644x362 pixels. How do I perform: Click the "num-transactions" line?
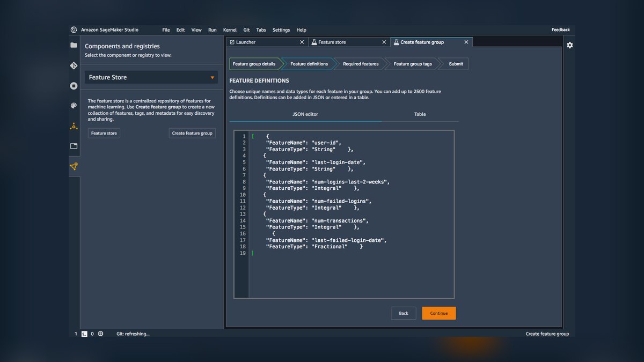click(x=317, y=220)
